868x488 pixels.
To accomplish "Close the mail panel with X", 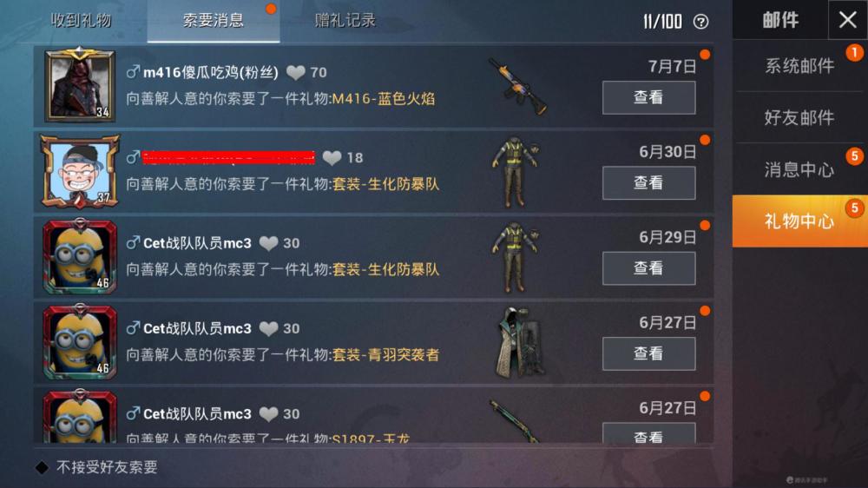I will (847, 20).
